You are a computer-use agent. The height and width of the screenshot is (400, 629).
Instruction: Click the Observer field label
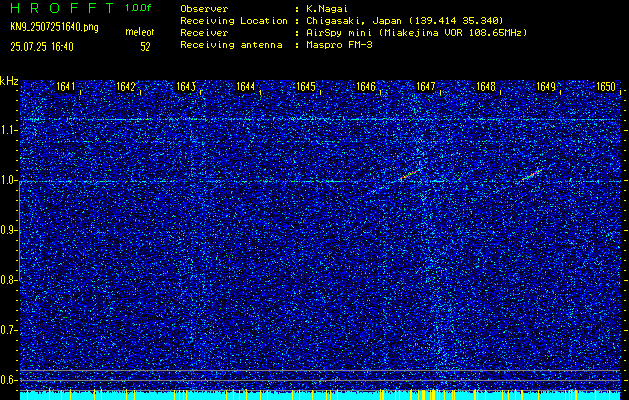click(204, 9)
